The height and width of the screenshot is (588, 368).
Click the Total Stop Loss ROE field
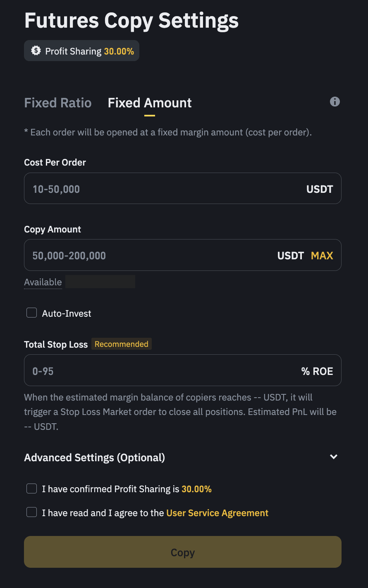point(161,371)
